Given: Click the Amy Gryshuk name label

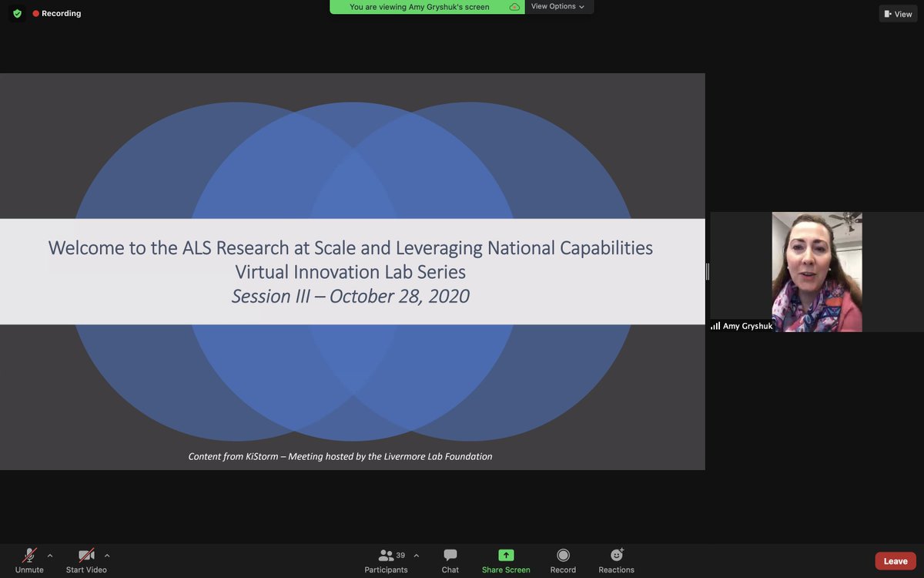Looking at the screenshot, I should 742,326.
